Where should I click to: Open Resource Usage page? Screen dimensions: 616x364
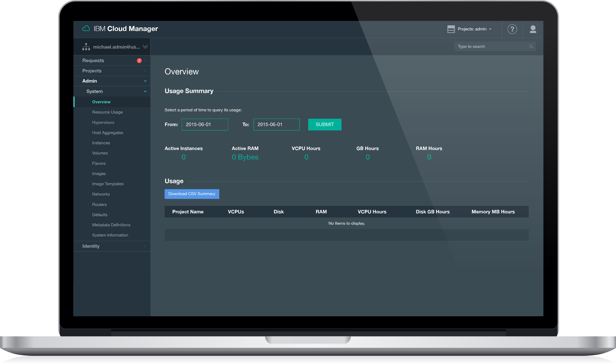pos(107,112)
